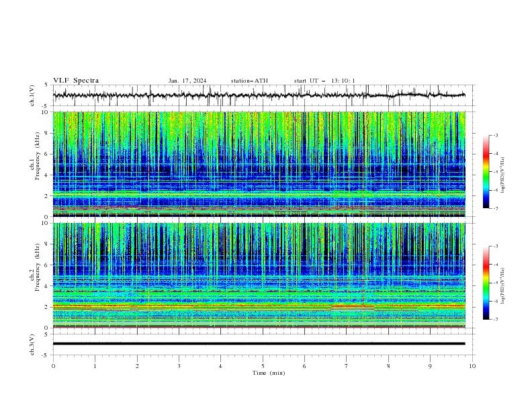Click the "VLF Spectra" plot title
The width and height of the screenshot is (532, 411).
[x=76, y=81]
